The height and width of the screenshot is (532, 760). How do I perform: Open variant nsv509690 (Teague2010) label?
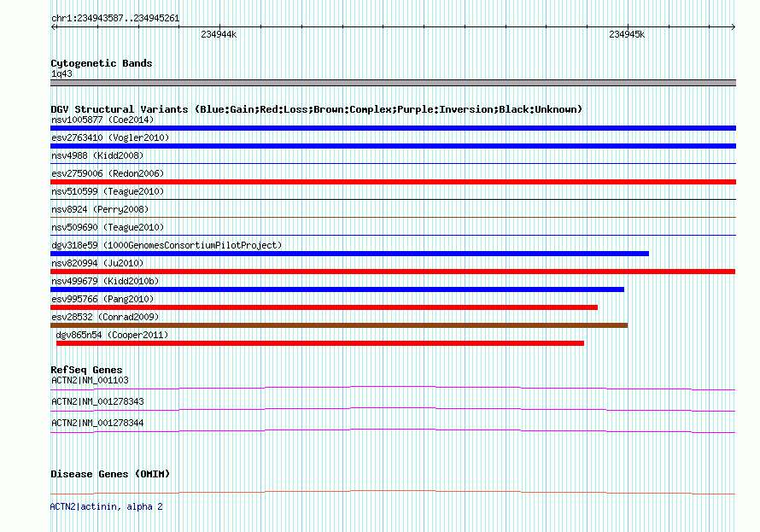(108, 227)
